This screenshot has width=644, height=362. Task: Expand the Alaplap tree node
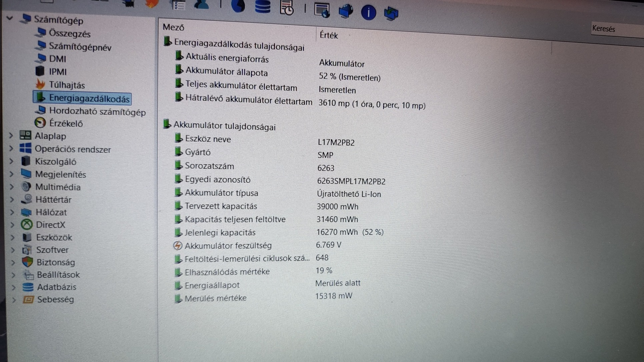pyautogui.click(x=11, y=135)
